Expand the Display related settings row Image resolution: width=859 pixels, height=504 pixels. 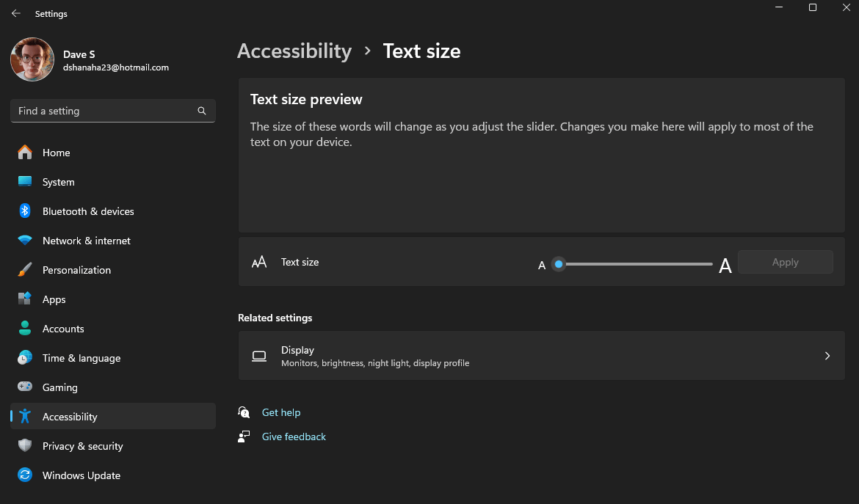click(542, 356)
